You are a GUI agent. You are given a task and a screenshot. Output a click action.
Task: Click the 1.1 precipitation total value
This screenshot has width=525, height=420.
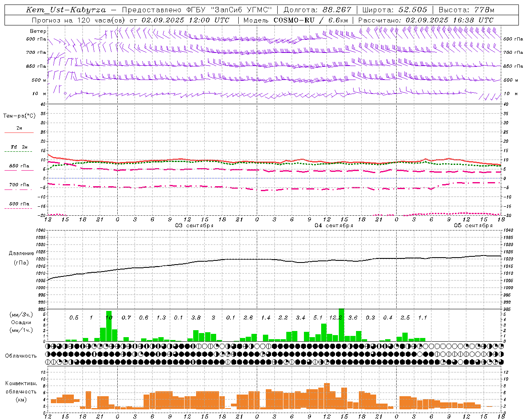[422, 317]
